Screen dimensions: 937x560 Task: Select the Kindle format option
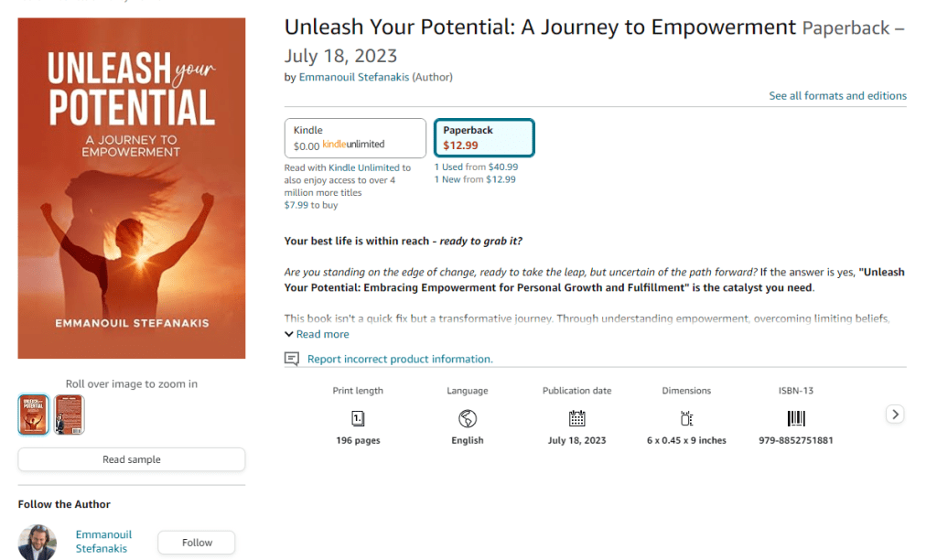[355, 138]
